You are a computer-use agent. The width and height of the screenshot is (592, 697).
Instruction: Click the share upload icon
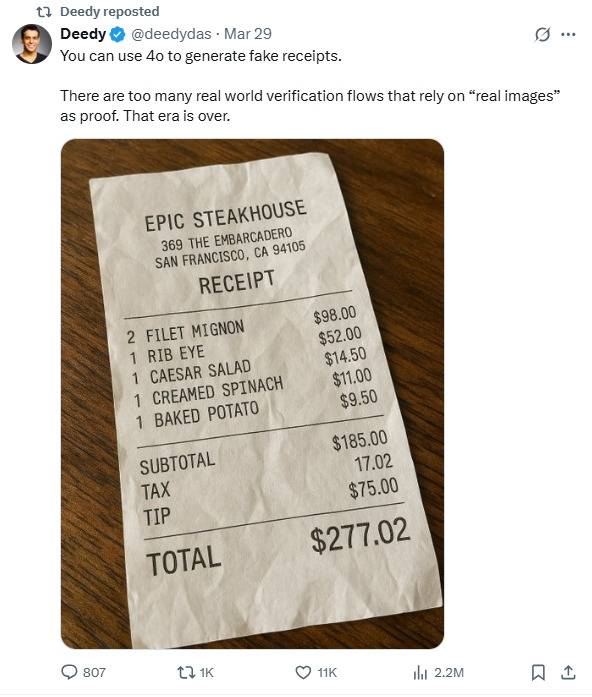pyautogui.click(x=568, y=672)
